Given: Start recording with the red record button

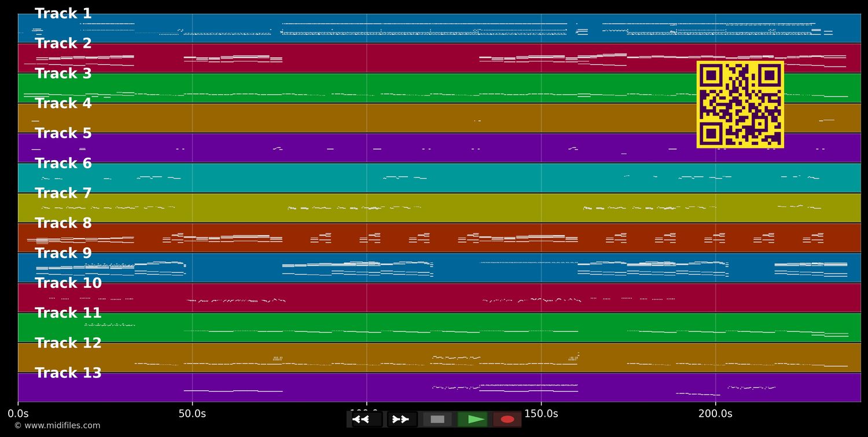Looking at the screenshot, I should 507,419.
